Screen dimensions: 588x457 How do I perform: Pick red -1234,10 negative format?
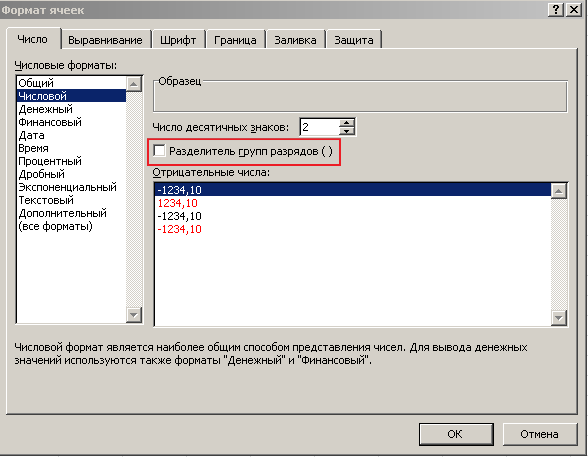point(179,229)
